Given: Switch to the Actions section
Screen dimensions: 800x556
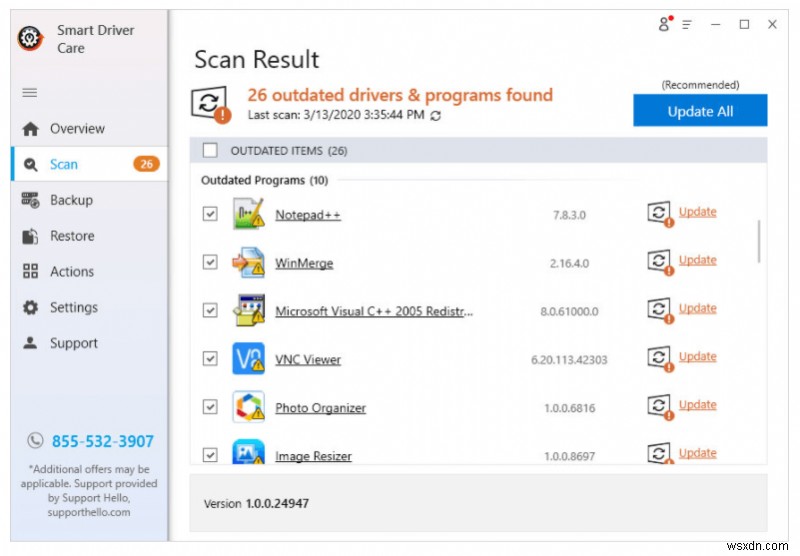Looking at the screenshot, I should pyautogui.click(x=89, y=271).
